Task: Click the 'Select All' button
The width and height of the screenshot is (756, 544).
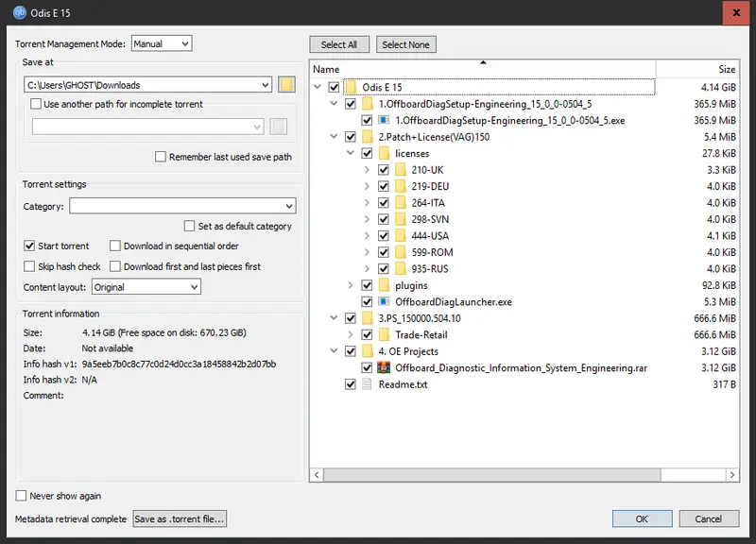Action: click(x=339, y=44)
